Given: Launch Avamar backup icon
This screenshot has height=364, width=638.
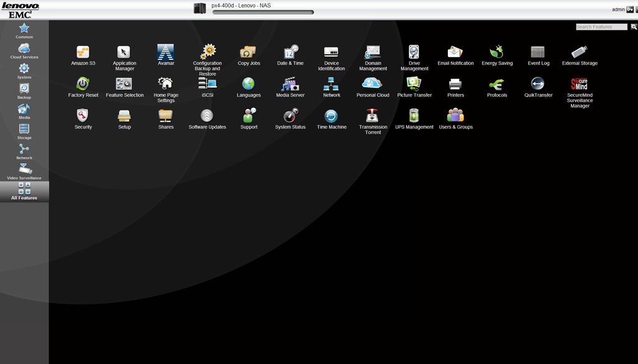Looking at the screenshot, I should click(x=166, y=52).
